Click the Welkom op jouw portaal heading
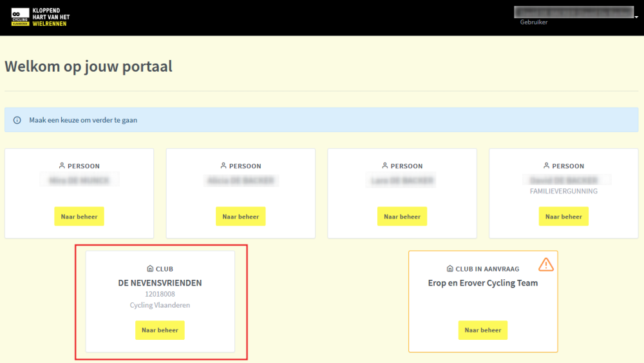This screenshot has width=644, height=363. pos(88,66)
